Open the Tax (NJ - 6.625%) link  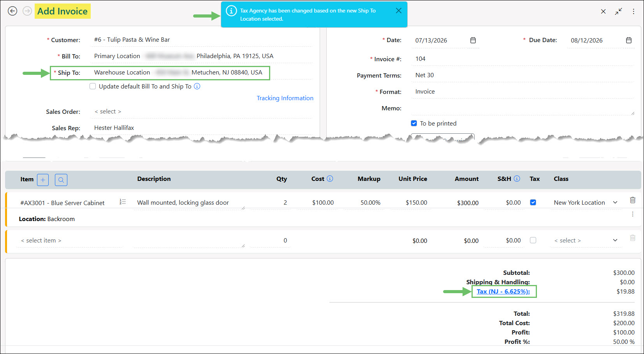point(503,292)
